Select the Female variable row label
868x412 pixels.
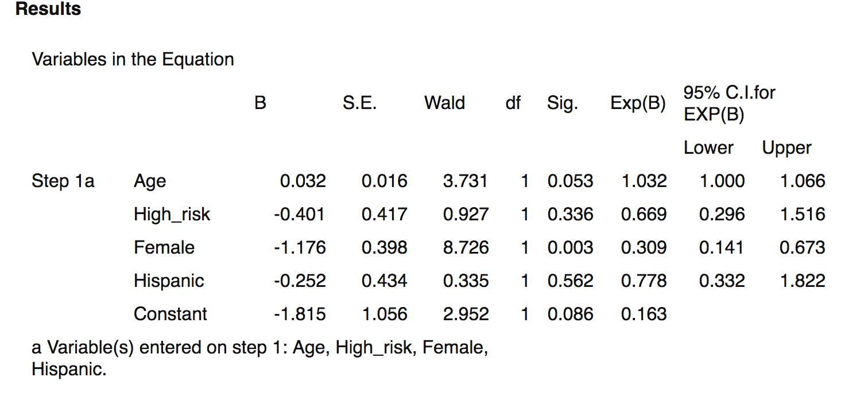coord(164,248)
